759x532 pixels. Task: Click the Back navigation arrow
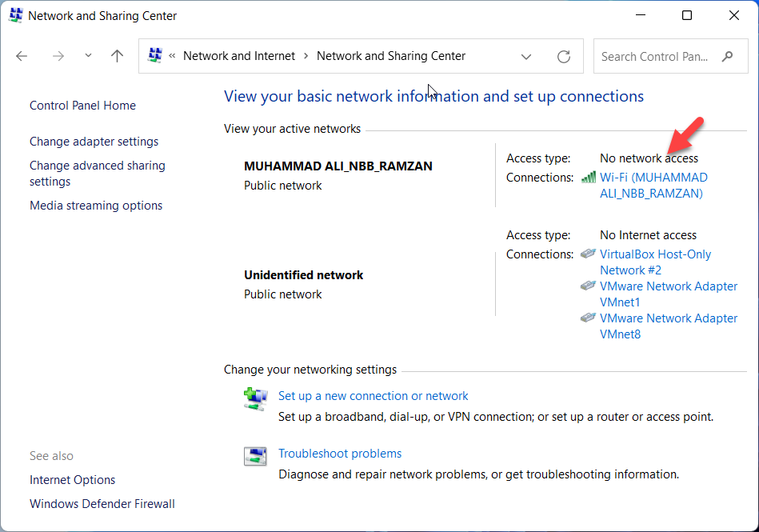tap(22, 56)
